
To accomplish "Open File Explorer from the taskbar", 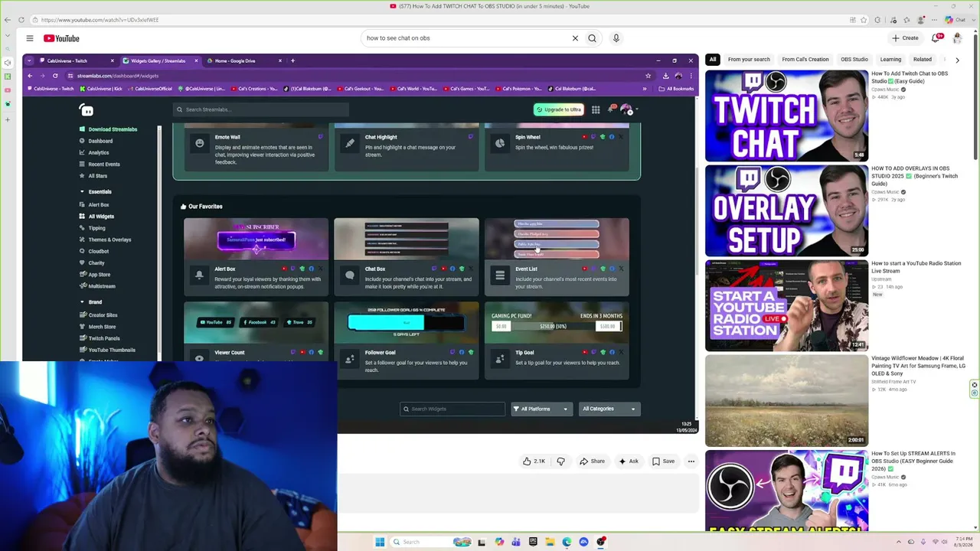I will click(x=550, y=542).
